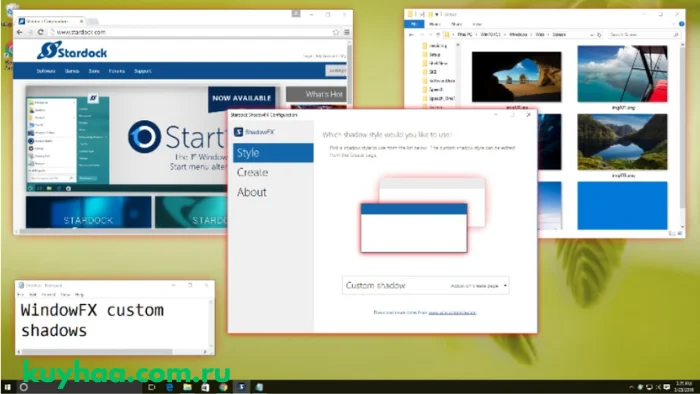Open the Windows Store taskbar icon
Image resolution: width=700 pixels, height=394 pixels.
(x=205, y=387)
